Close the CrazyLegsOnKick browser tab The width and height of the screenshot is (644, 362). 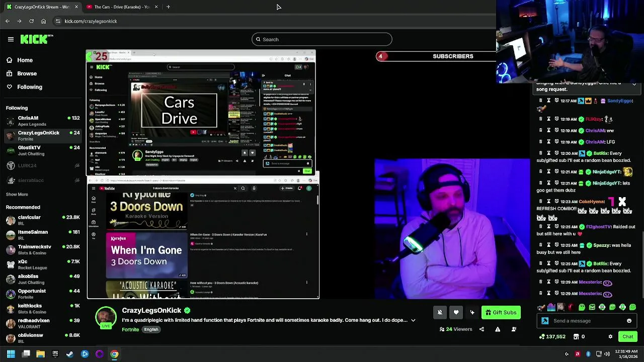76,7
